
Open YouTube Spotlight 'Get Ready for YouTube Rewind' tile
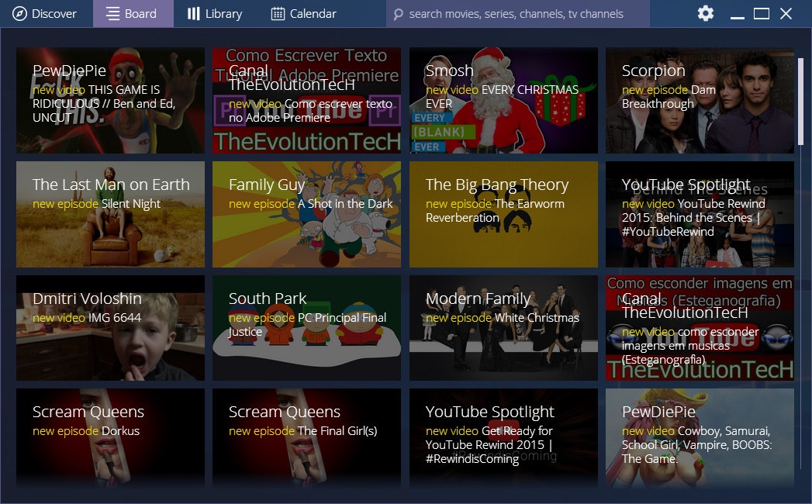pyautogui.click(x=503, y=438)
